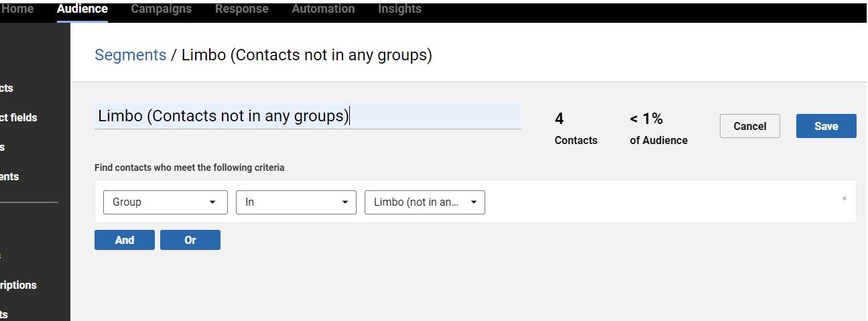Add an Or condition
Image resolution: width=868 pixels, height=321 pixels.
[190, 240]
